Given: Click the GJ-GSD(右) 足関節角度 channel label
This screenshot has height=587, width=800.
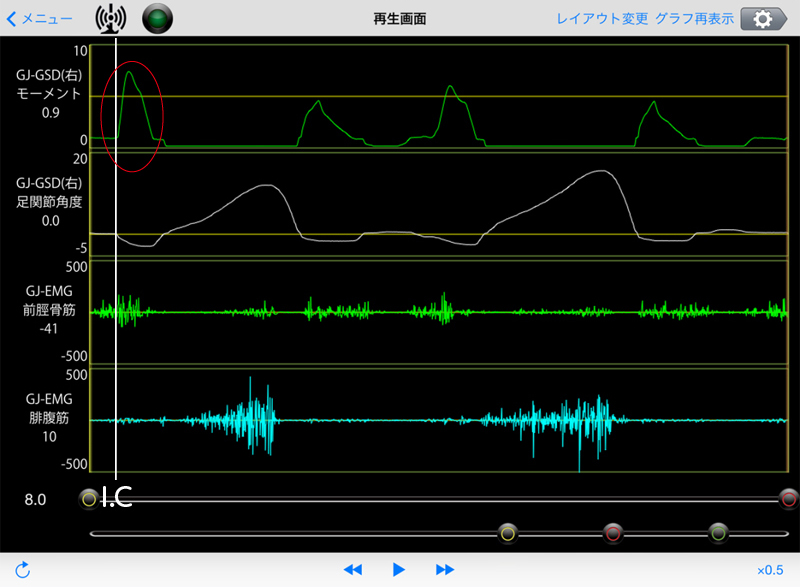Looking at the screenshot, I should pos(49,192).
